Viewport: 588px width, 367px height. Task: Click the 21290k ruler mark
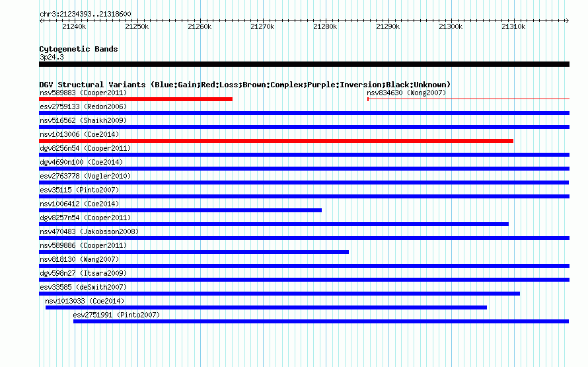pyautogui.click(x=388, y=26)
